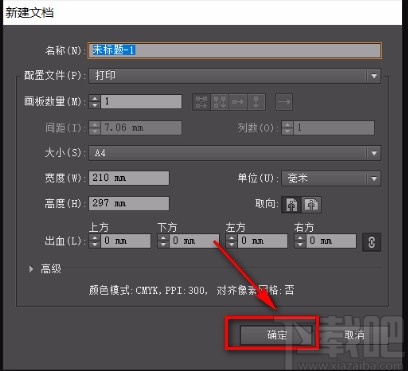This screenshot has width=408, height=371.
Task: Click the 间距 spacing field showing 7.06 mm
Action: [141, 128]
